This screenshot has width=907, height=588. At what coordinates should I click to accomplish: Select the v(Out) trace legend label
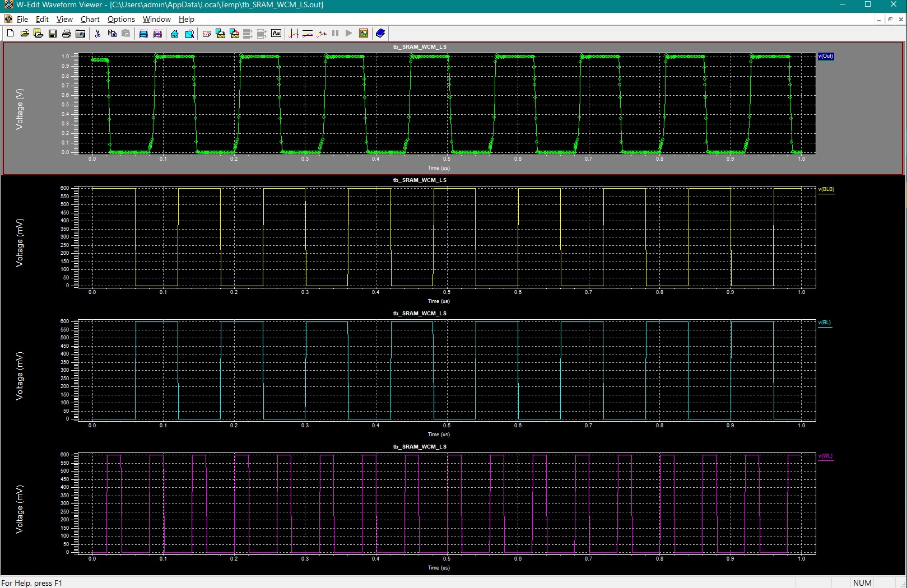click(x=826, y=56)
